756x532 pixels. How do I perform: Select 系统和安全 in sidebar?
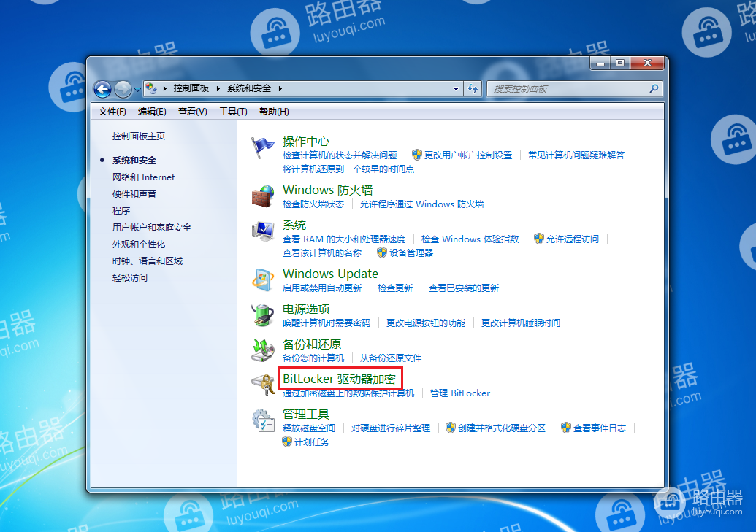click(x=134, y=160)
